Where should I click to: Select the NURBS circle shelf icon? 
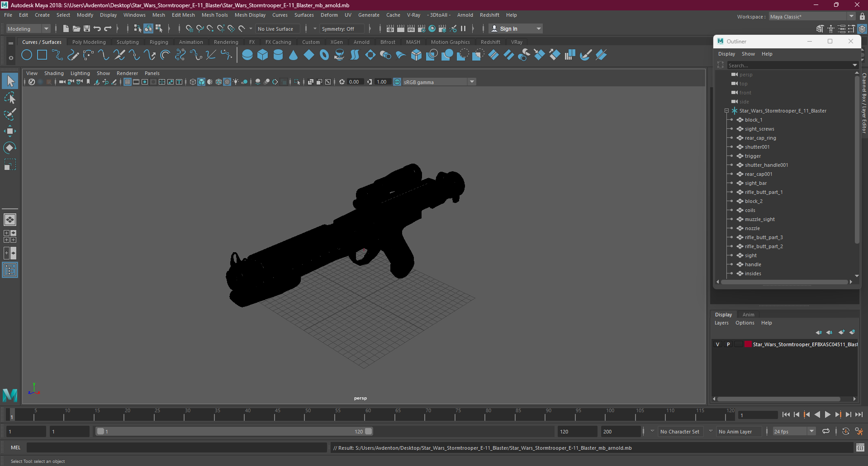click(27, 55)
